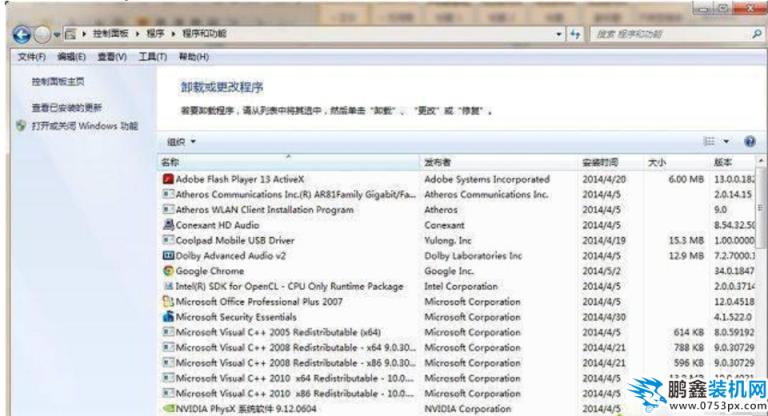The width and height of the screenshot is (768, 416).
Task: Click the Microsoft Security Essentials icon
Action: pyautogui.click(x=168, y=317)
